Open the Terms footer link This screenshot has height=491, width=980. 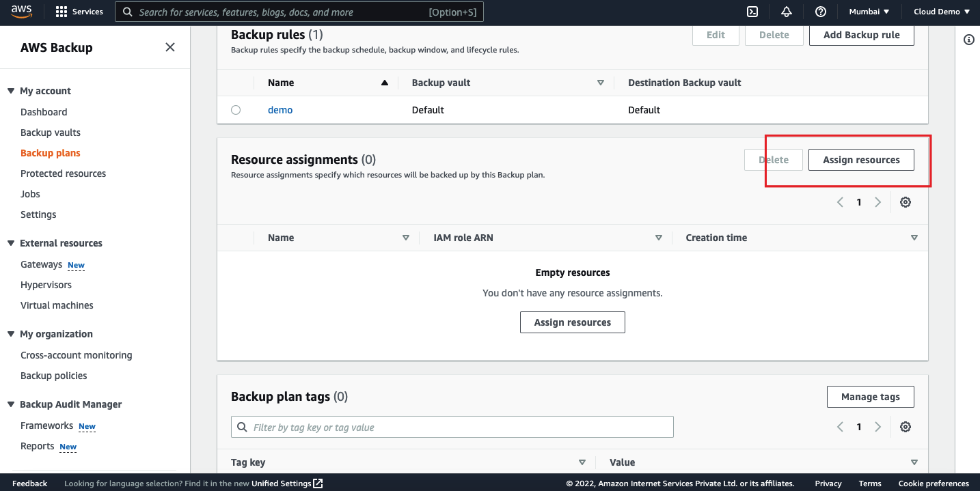870,483
